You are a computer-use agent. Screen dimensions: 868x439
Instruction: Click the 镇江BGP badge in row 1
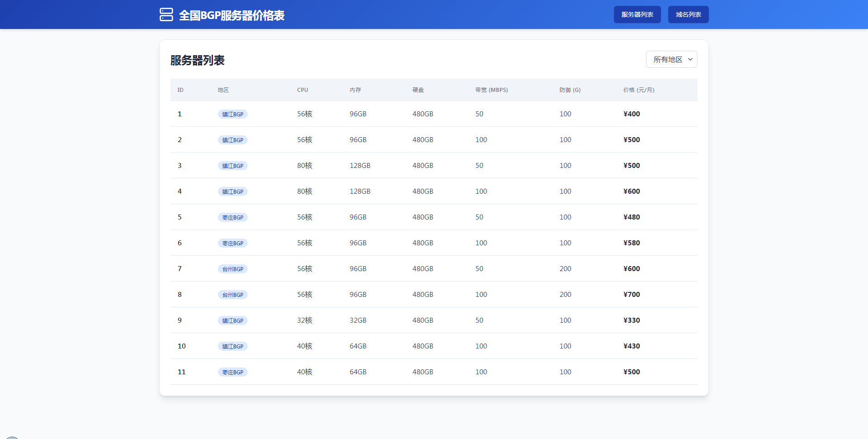(x=233, y=114)
